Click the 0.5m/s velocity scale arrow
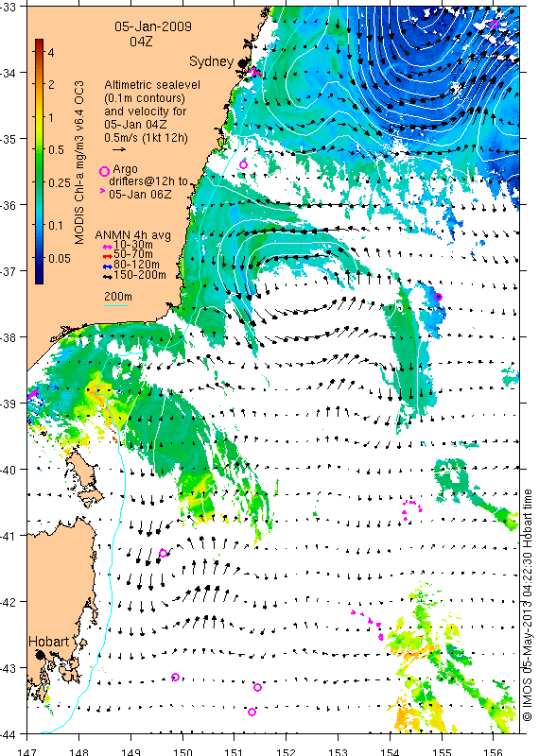539x756 pixels. [119, 149]
